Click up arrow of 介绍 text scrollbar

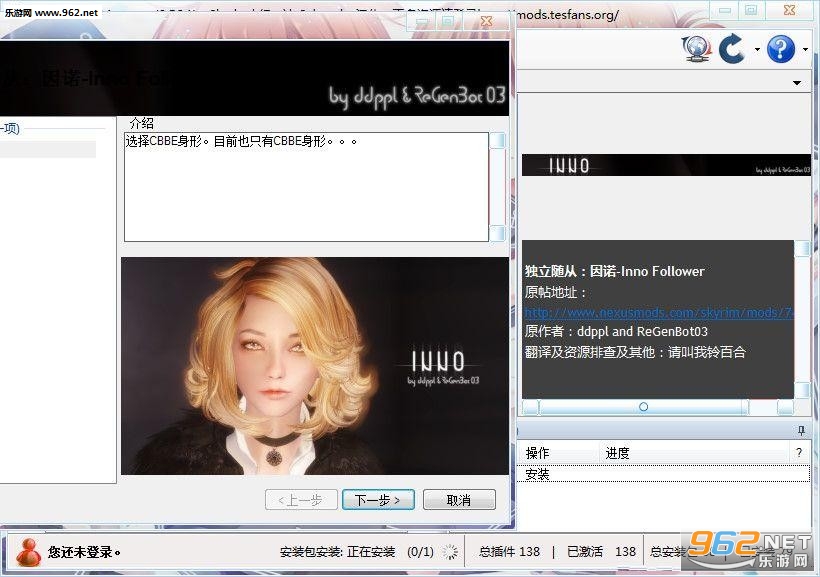click(497, 140)
